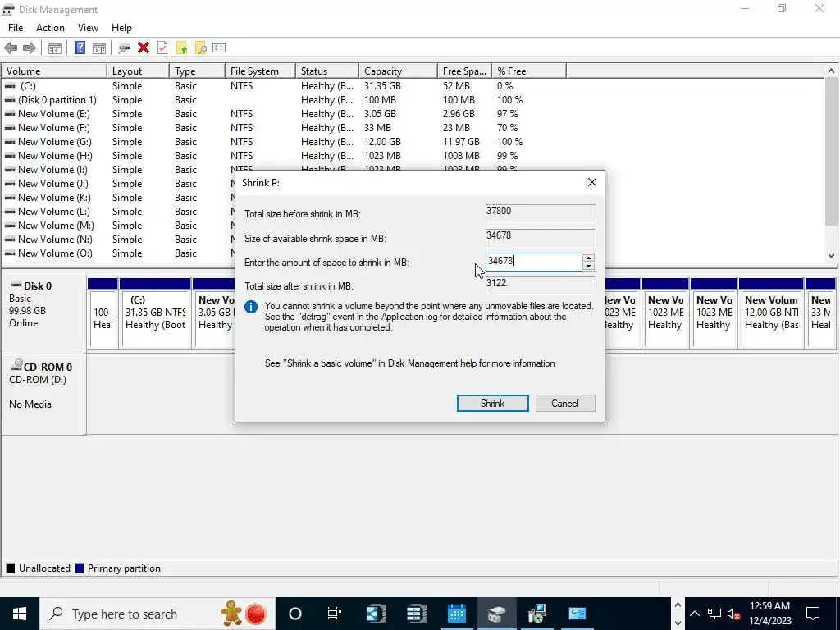Sort by the Volume column header
Viewport: 840px width, 630px height.
coord(53,71)
